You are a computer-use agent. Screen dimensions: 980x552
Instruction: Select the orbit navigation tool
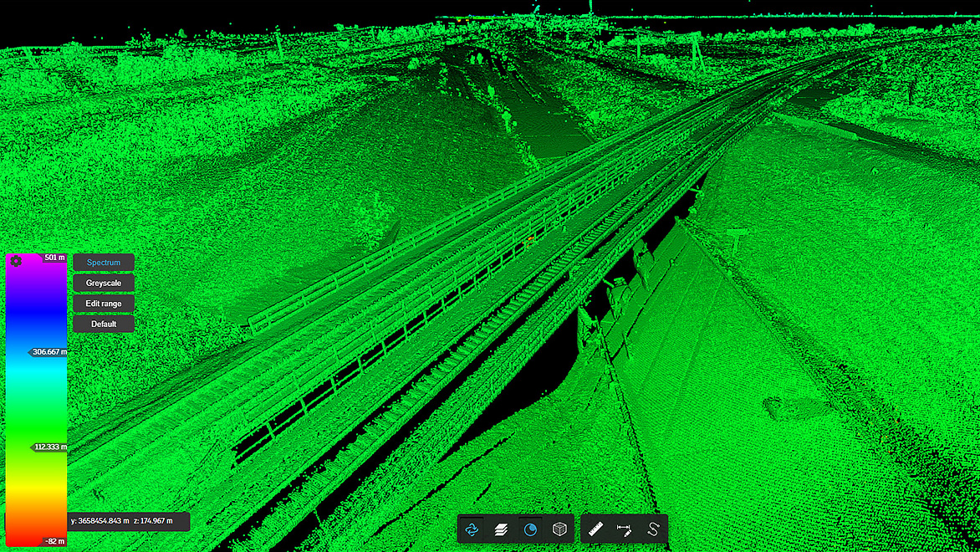tap(472, 529)
